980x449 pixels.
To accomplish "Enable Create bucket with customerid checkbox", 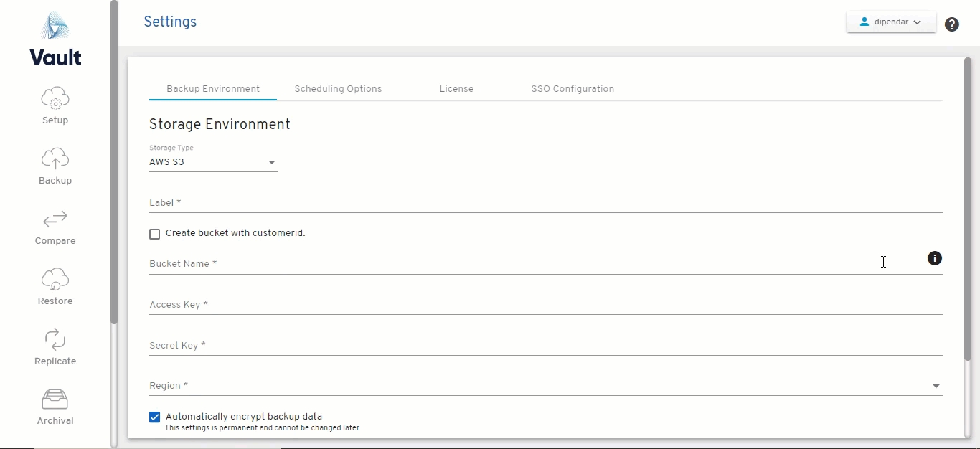I will click(154, 234).
